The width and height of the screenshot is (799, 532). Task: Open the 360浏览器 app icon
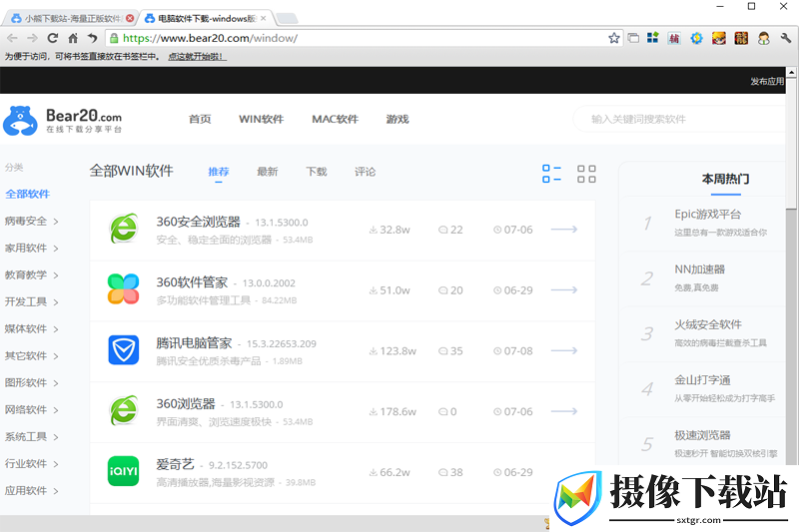pyautogui.click(x=123, y=410)
